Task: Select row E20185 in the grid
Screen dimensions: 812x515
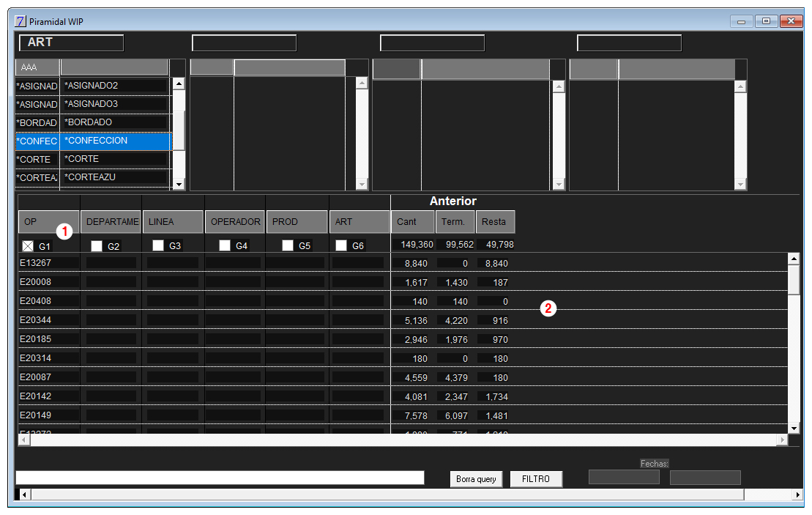Action: coord(403,339)
